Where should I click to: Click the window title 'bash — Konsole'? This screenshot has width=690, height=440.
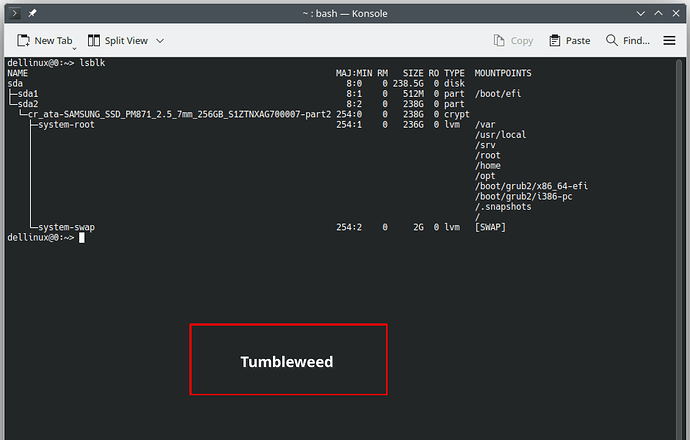(x=344, y=13)
